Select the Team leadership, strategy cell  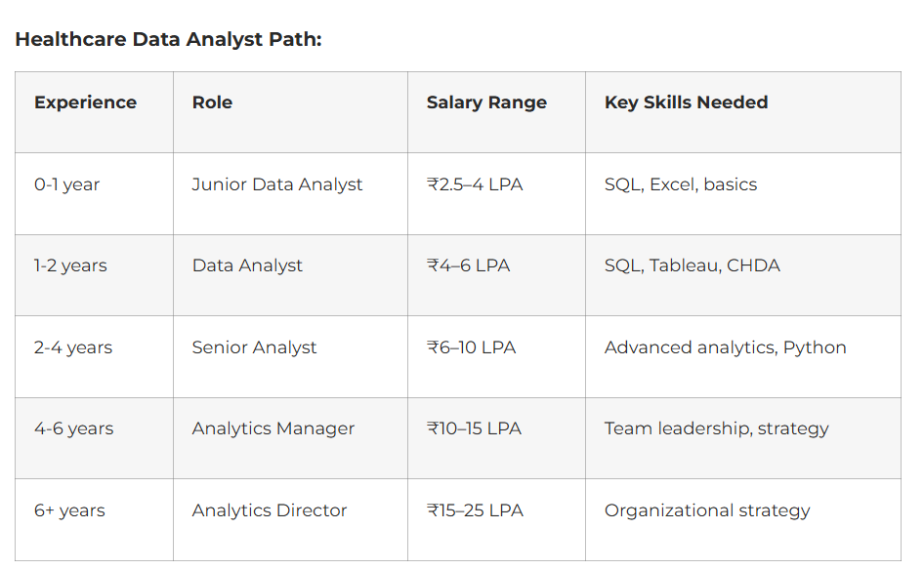(x=716, y=428)
